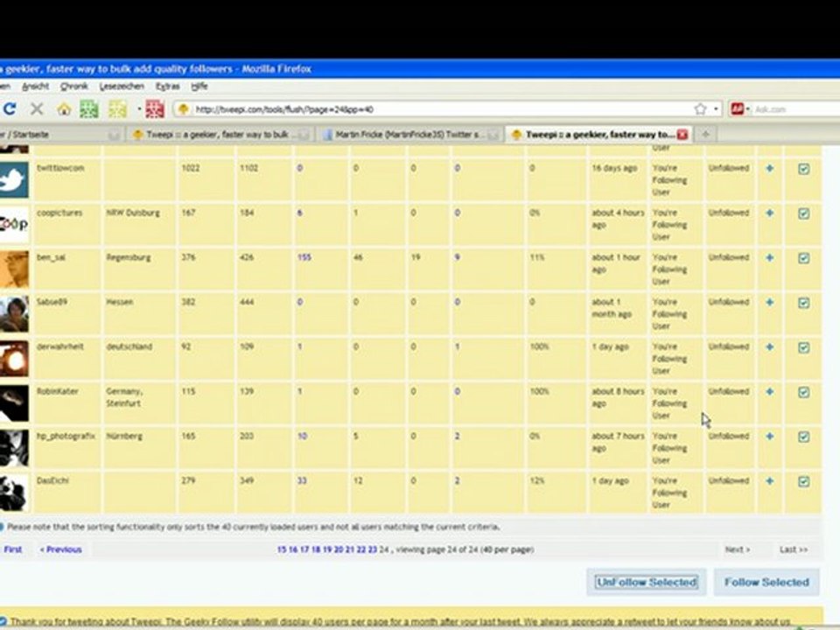Uncheck the Sabse89 row checkbox
This screenshot has width=840, height=630.
tap(803, 303)
